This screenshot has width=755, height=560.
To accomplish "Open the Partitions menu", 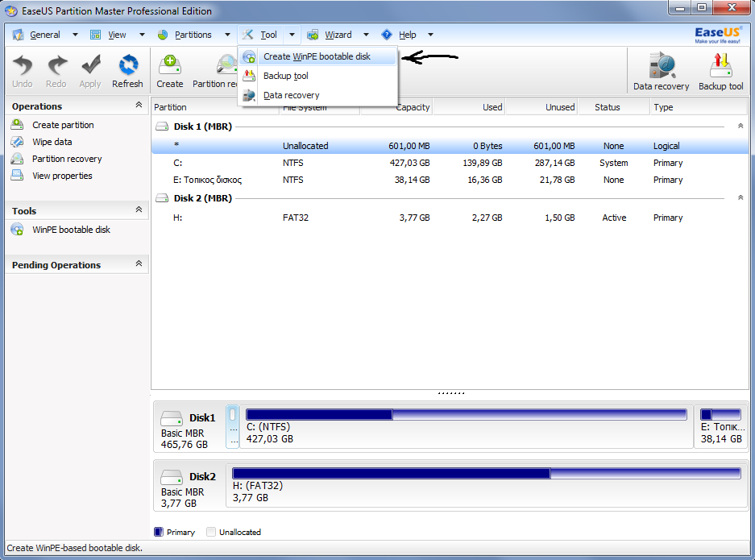I will pos(193,35).
